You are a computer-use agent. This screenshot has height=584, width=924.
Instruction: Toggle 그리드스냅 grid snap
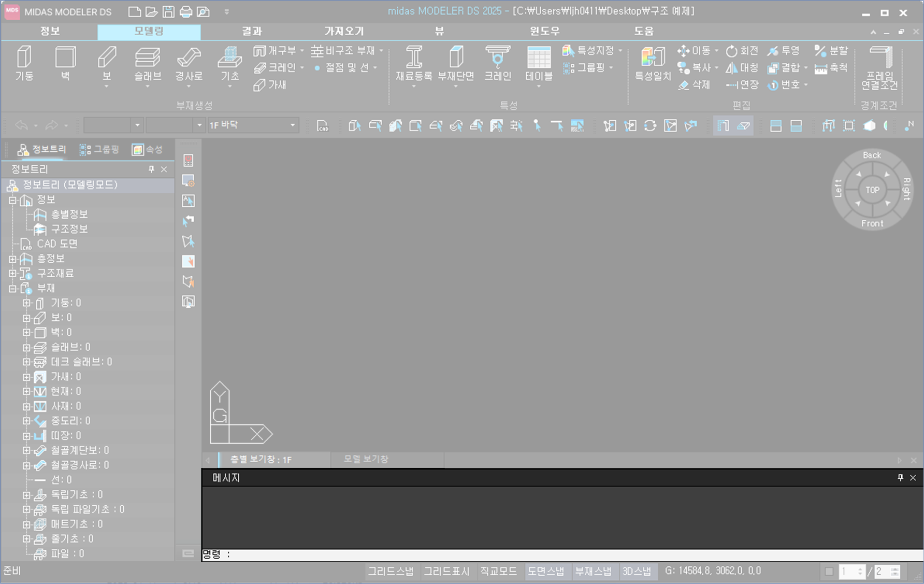click(391, 571)
